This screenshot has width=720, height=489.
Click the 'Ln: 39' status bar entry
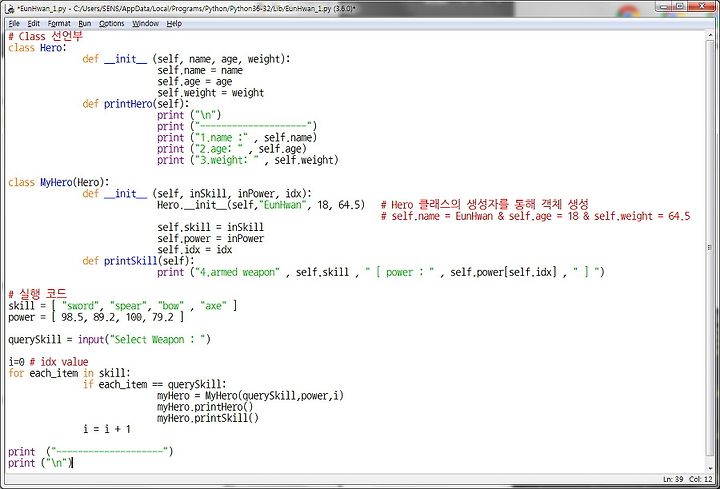coord(673,479)
